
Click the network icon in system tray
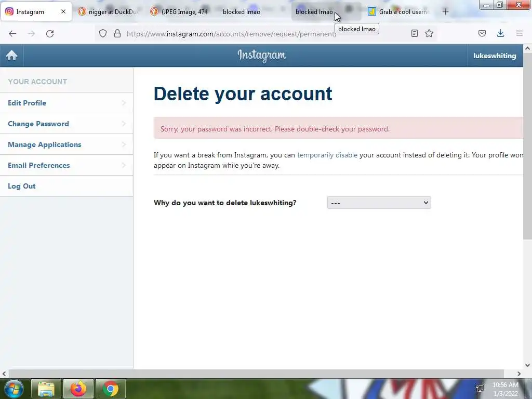[480, 389]
